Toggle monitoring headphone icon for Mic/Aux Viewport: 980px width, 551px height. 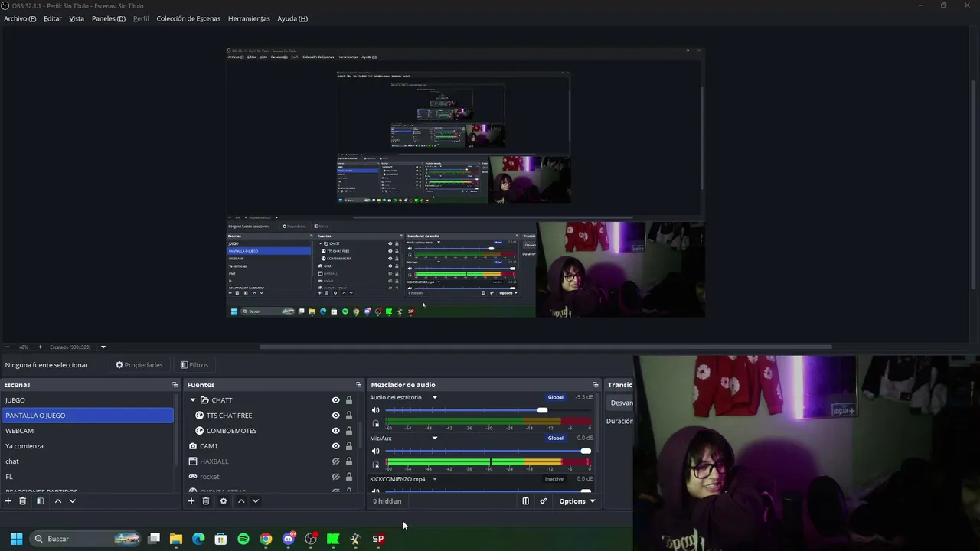tap(375, 464)
